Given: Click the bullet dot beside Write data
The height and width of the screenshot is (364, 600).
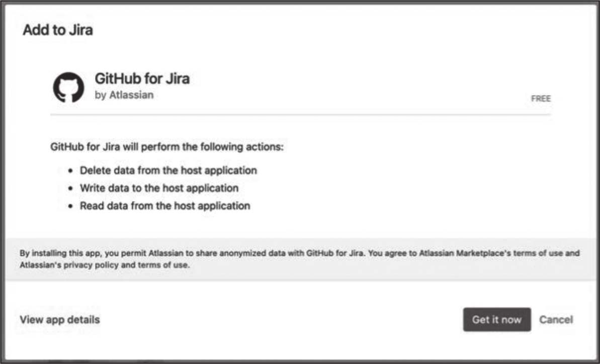Looking at the screenshot, I should pyautogui.click(x=71, y=189).
